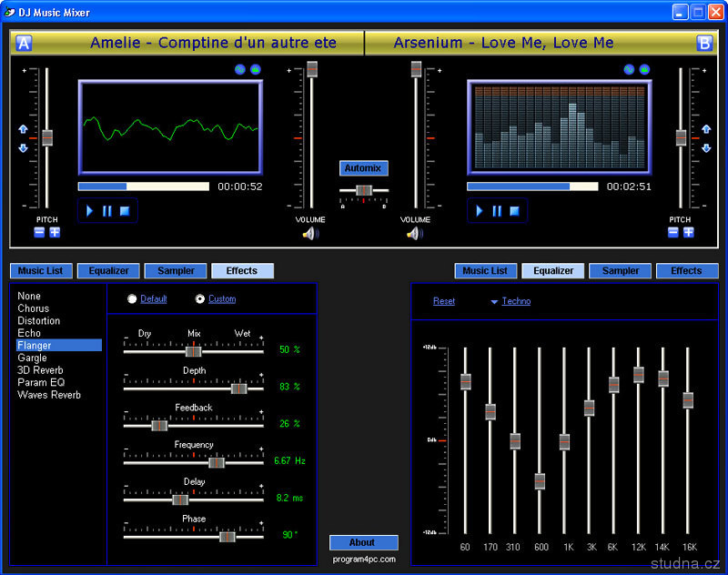Open deck B Equalizer tab

click(553, 270)
